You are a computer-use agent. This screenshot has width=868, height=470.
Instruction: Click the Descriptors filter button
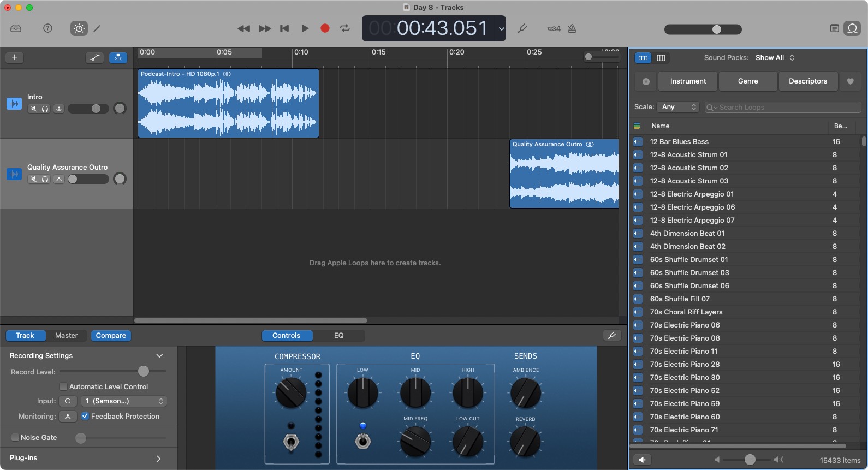808,81
